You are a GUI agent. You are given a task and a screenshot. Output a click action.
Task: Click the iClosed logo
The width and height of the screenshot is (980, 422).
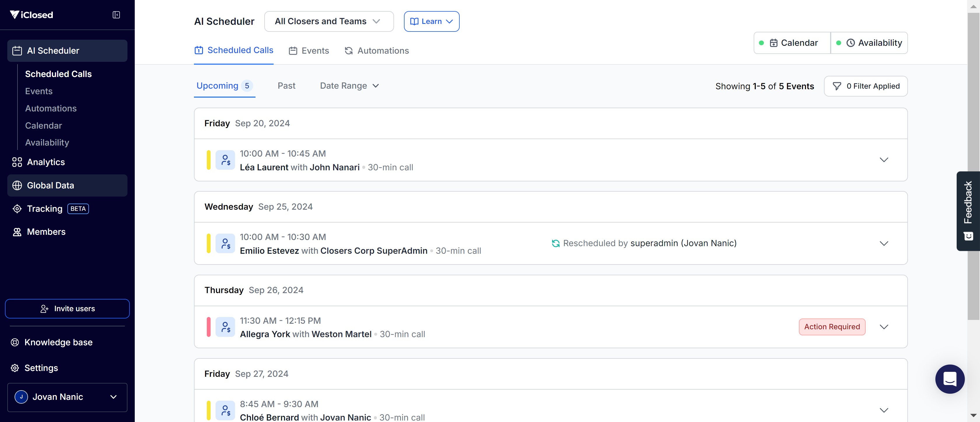click(32, 15)
